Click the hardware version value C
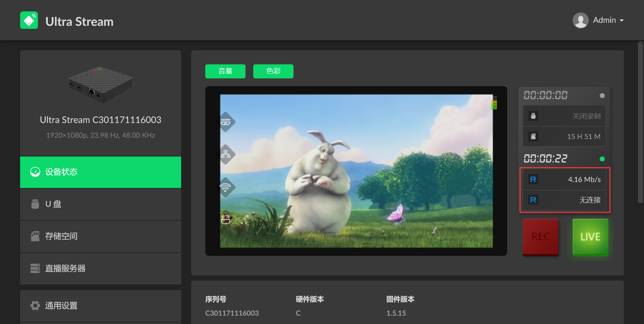The image size is (644, 324). click(x=298, y=313)
